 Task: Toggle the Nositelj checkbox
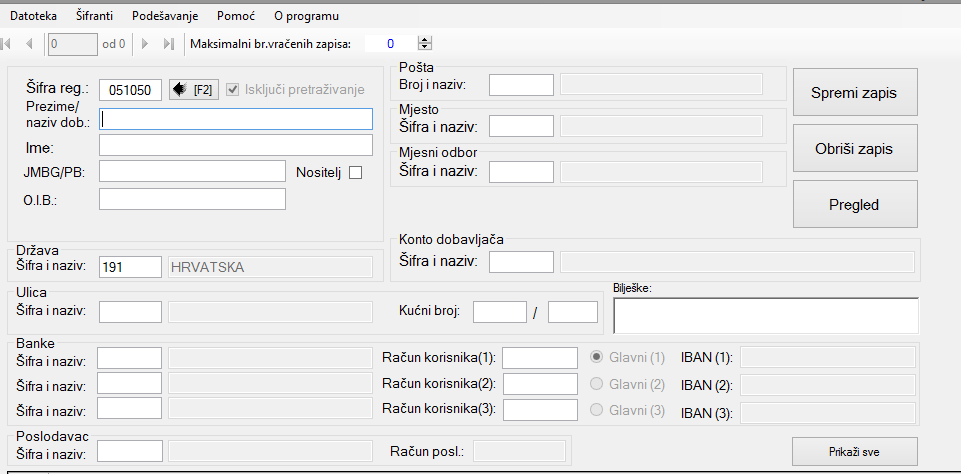pyautogui.click(x=355, y=172)
